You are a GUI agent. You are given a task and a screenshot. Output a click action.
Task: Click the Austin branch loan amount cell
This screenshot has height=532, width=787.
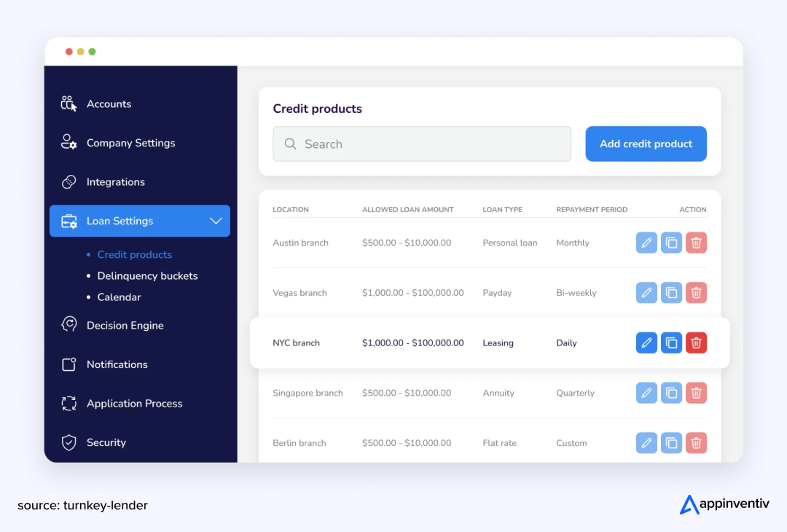pos(407,243)
